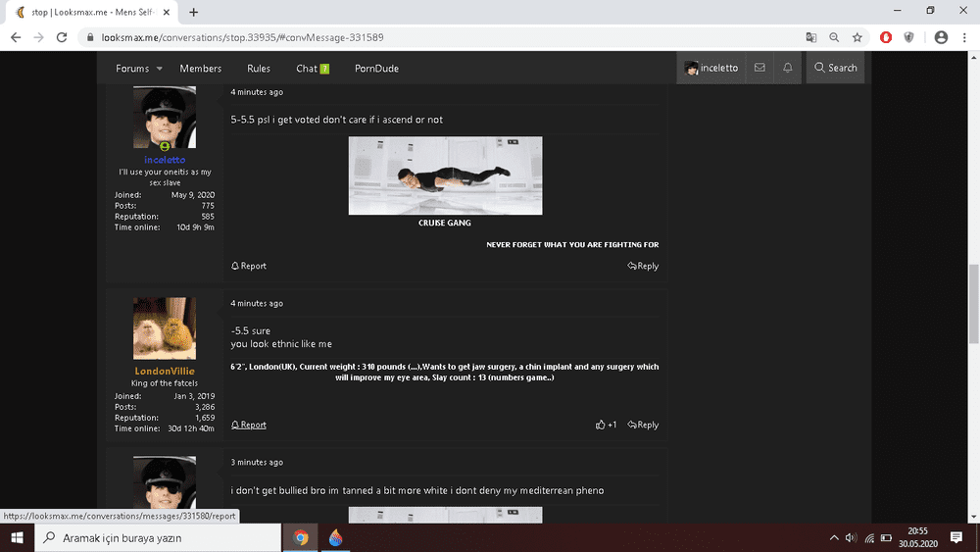Close the stop | Looksmax.me tab
The image size is (980, 552).
(167, 12)
